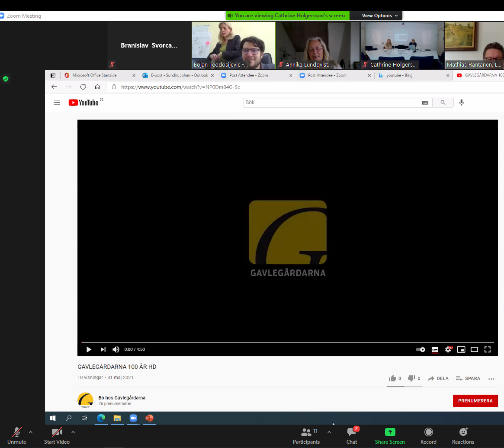Open Task View on taskbar
This screenshot has height=448, width=504.
tap(84, 418)
